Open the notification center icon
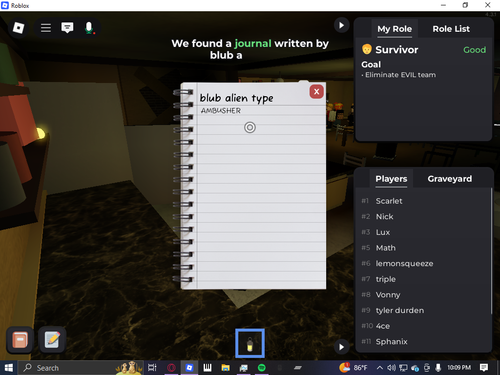The width and height of the screenshot is (500, 375). point(484,368)
